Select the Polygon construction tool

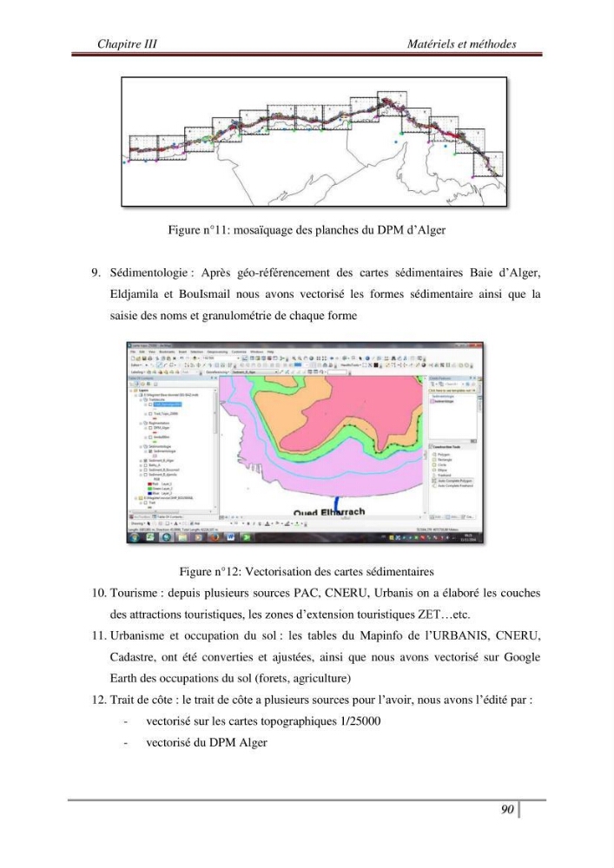point(441,455)
